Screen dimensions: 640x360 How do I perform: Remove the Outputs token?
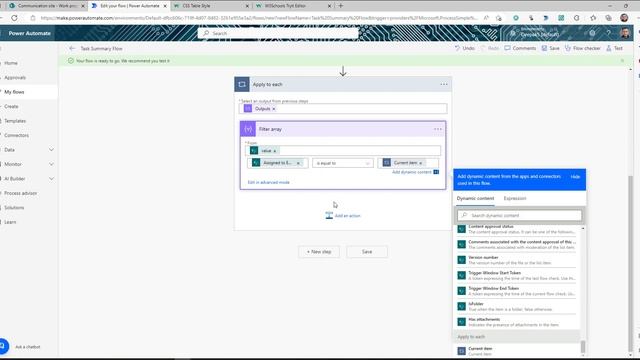point(274,109)
